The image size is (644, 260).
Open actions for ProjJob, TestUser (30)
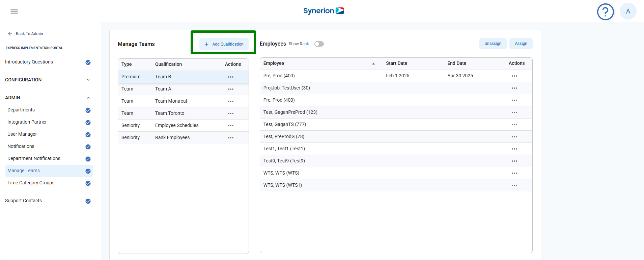(x=514, y=88)
